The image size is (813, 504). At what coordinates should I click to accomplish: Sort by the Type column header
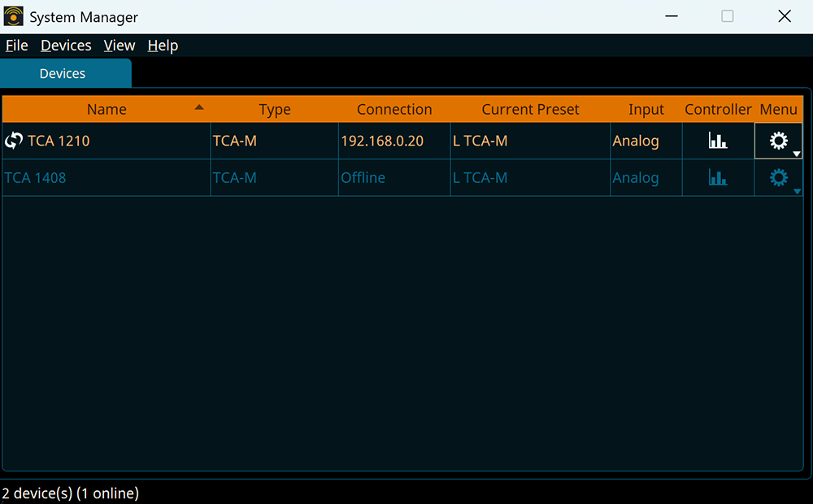[x=275, y=109]
